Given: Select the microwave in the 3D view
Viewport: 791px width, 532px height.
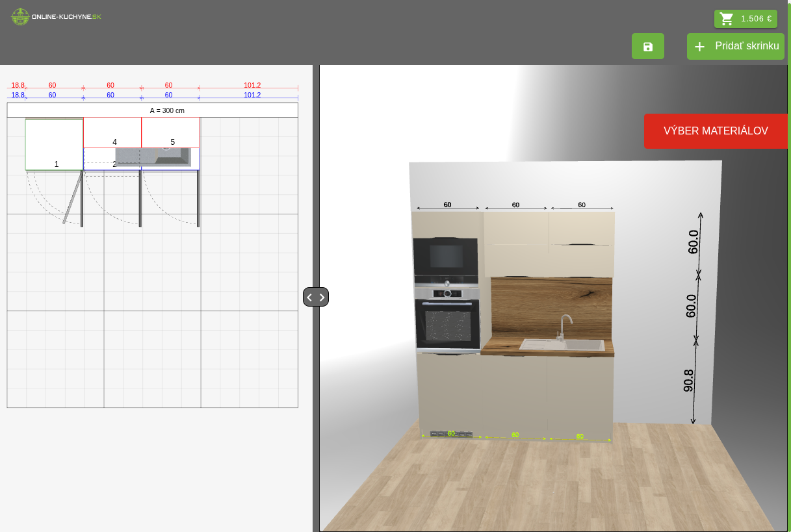Looking at the screenshot, I should pos(446,257).
